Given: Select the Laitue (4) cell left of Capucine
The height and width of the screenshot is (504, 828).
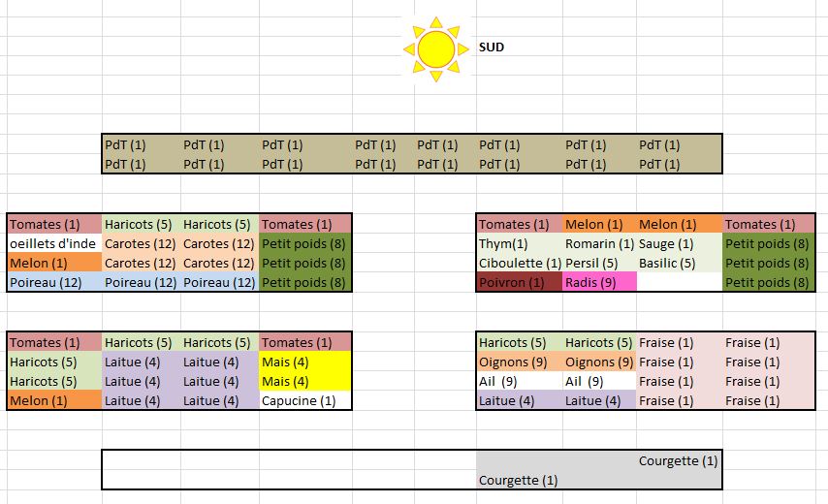Looking at the screenshot, I should click(219, 400).
